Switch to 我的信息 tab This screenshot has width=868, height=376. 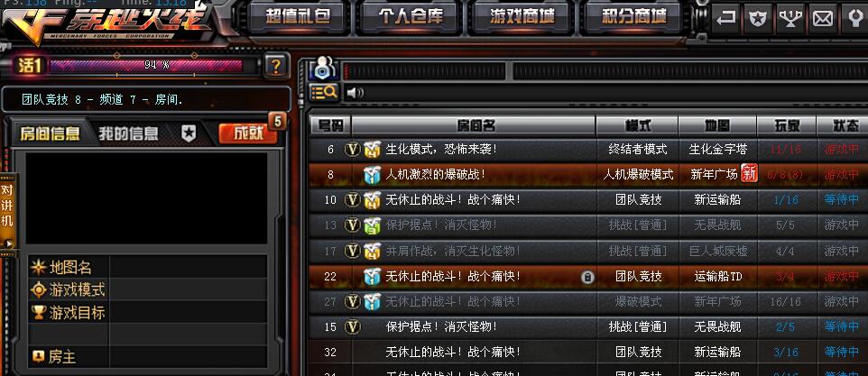pos(128,133)
